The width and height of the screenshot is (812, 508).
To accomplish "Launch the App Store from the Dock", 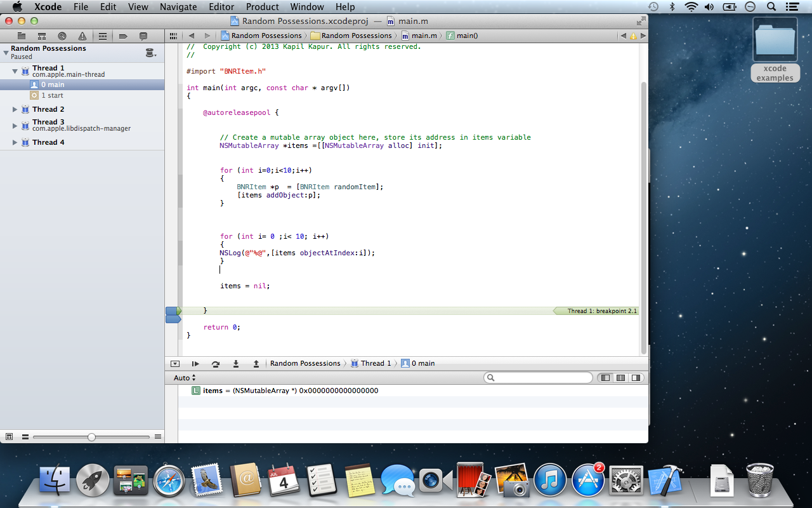I will (588, 480).
